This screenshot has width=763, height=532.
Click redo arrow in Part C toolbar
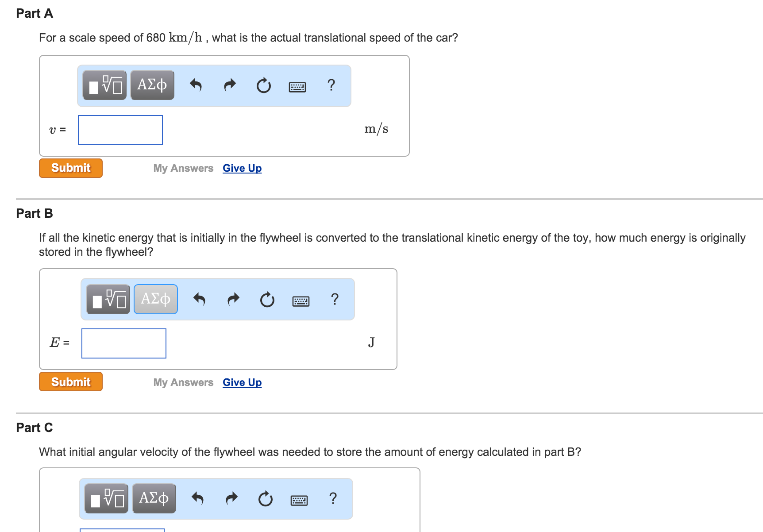(231, 499)
